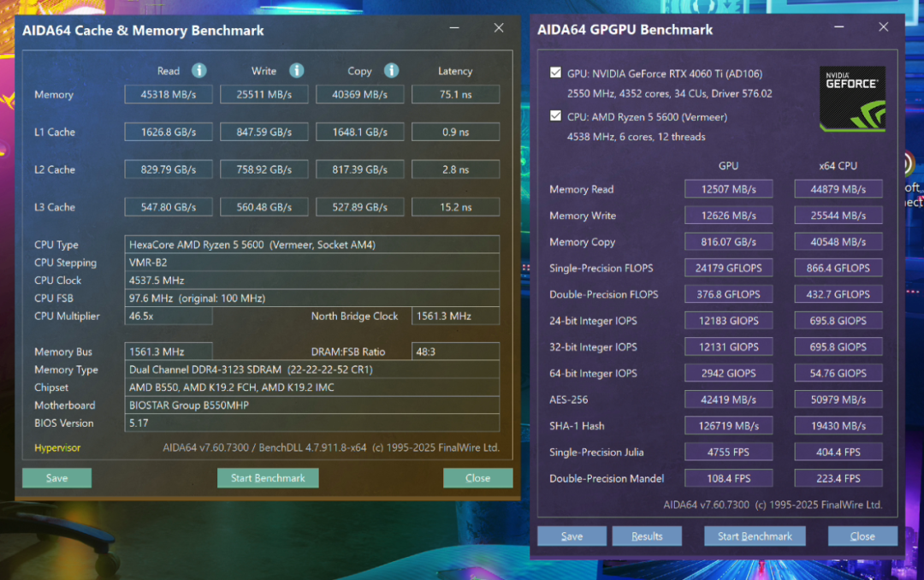
Task: Uncheck the CPU AMD Ryzen 5 5600 checkbox
Action: tap(555, 115)
